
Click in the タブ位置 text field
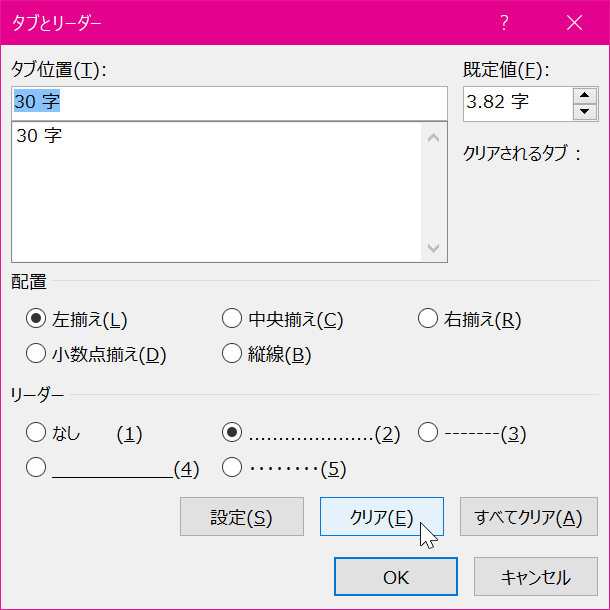pos(228,102)
